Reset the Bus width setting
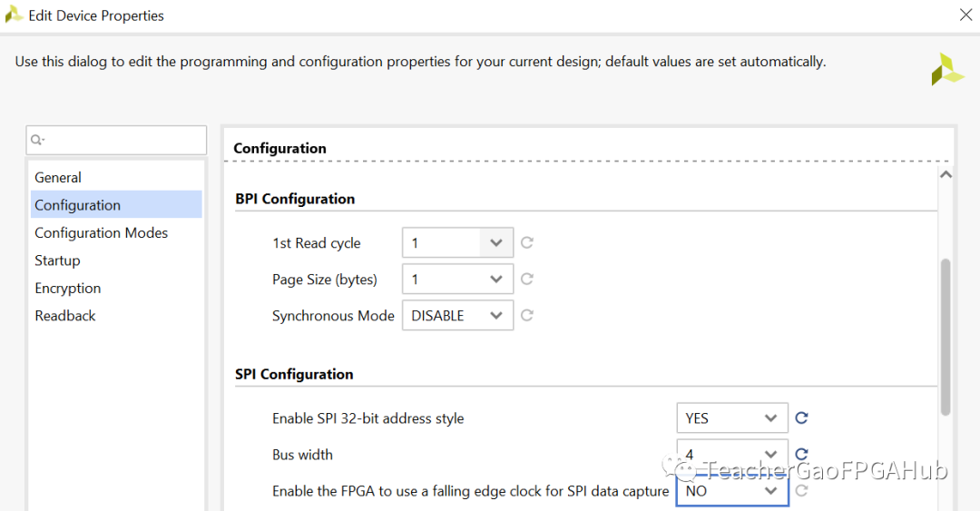The height and width of the screenshot is (511, 980). pyautogui.click(x=801, y=455)
